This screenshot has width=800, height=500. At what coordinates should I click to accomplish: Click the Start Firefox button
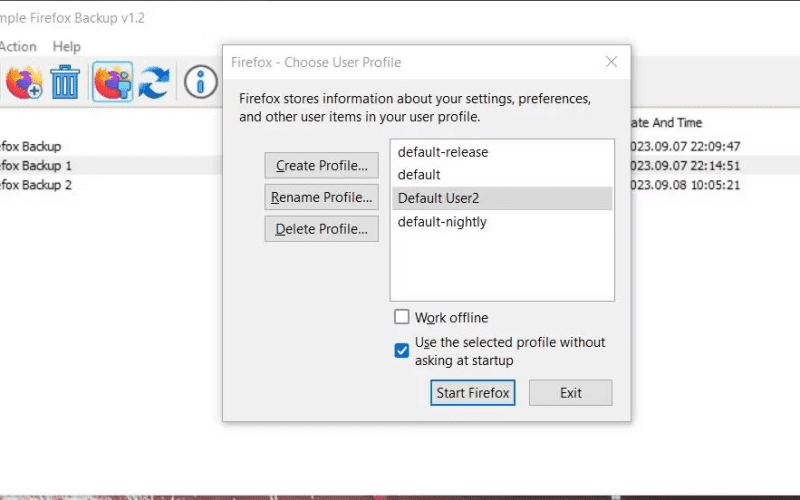472,393
